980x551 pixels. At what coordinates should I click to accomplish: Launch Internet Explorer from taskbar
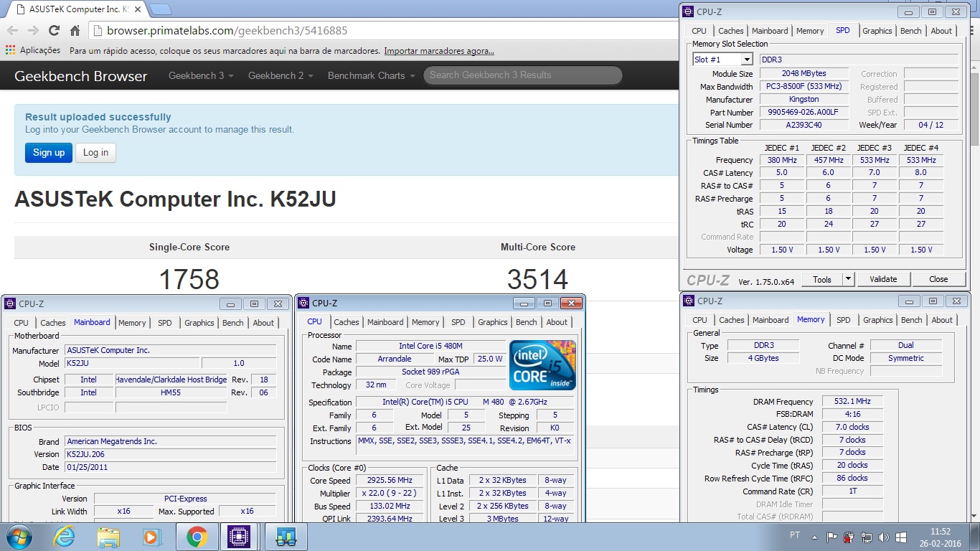(64, 537)
